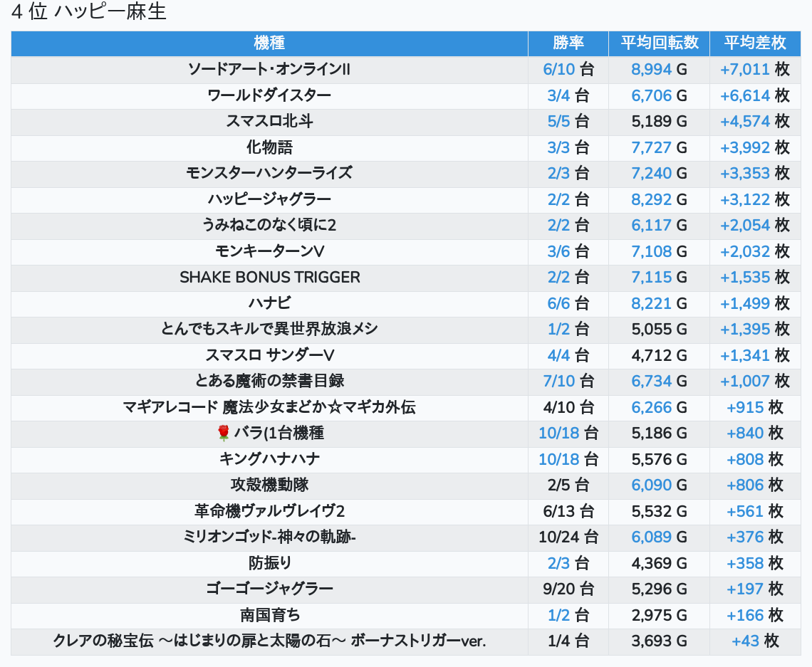
Task: Click ハッピージャグラー machine name
Action: click(269, 199)
